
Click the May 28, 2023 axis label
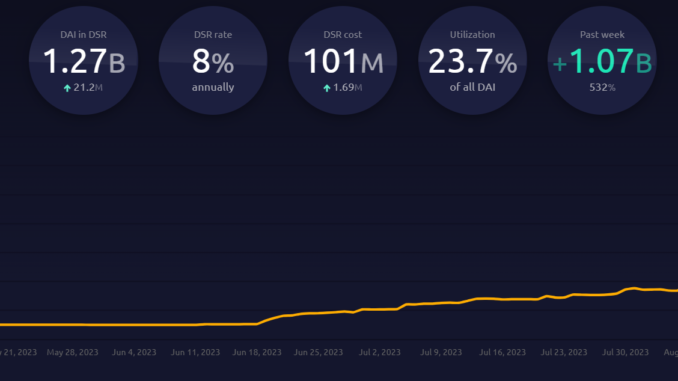(73, 352)
